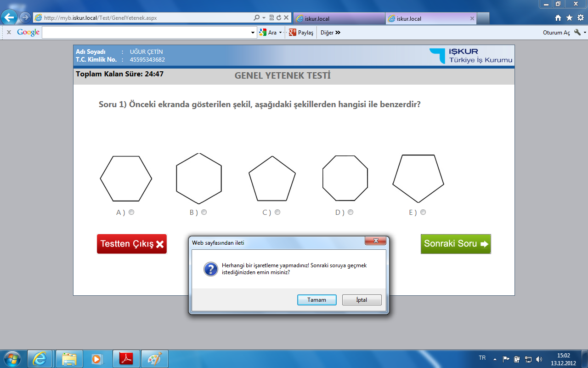Open a new blank tab
The width and height of the screenshot is (588, 368).
pyautogui.click(x=483, y=18)
